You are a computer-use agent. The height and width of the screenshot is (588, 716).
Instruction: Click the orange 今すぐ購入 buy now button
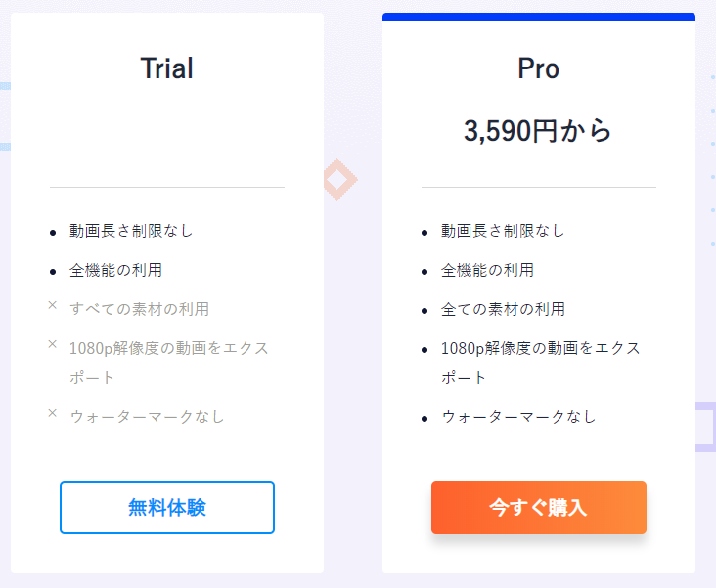(539, 508)
